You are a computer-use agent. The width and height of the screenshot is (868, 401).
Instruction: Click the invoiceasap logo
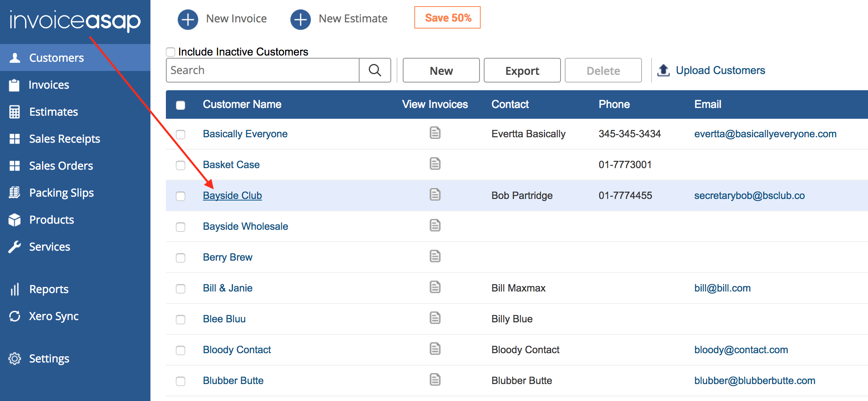pos(75,21)
